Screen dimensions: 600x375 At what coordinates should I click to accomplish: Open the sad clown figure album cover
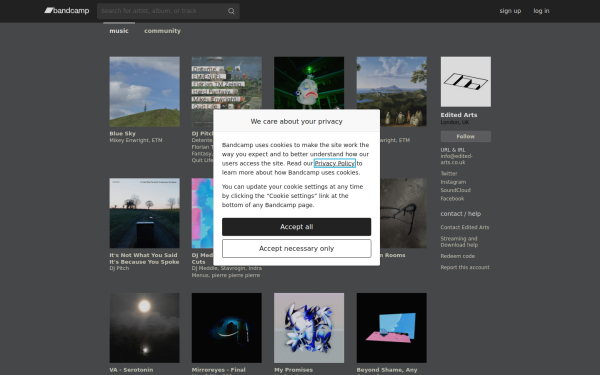coord(309,83)
